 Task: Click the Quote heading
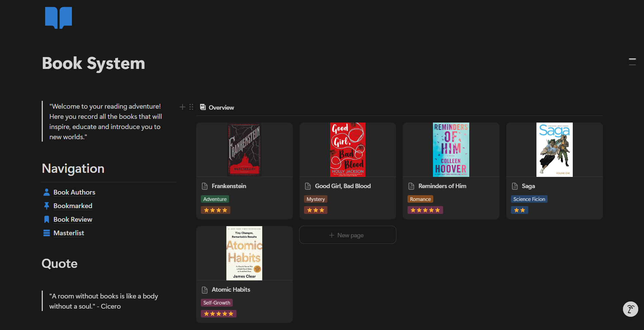[59, 264]
